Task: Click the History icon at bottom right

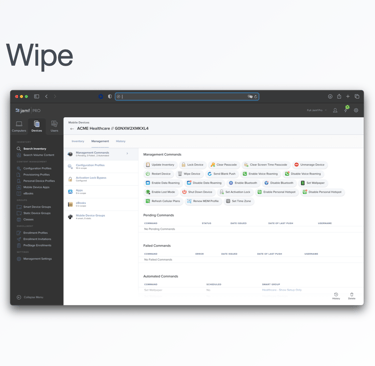Action: click(x=336, y=296)
